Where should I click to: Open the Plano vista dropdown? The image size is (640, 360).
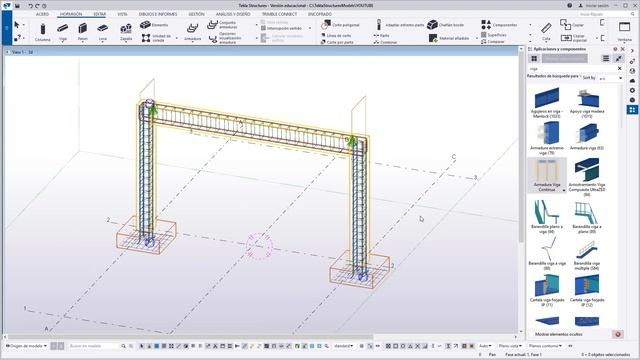click(510, 346)
